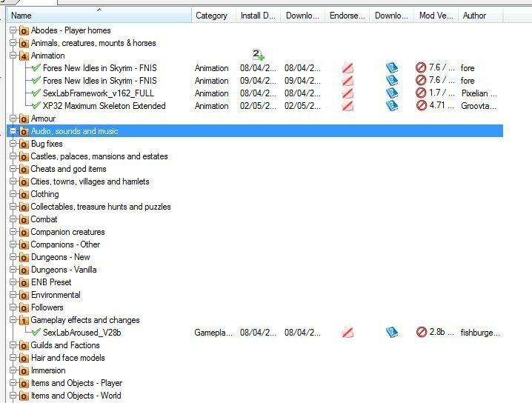The width and height of the screenshot is (532, 403).
Task: Click Gamepla... category cell of SexLabAroused
Action: click(213, 333)
